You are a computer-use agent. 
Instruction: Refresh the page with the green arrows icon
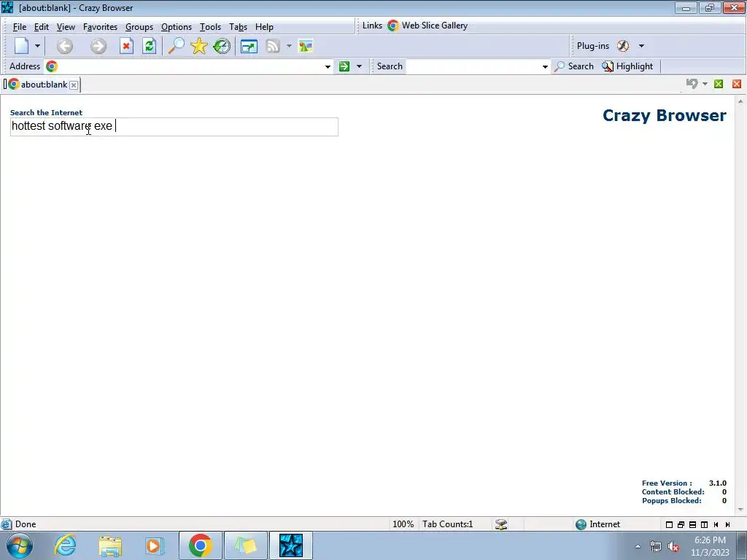pos(149,46)
